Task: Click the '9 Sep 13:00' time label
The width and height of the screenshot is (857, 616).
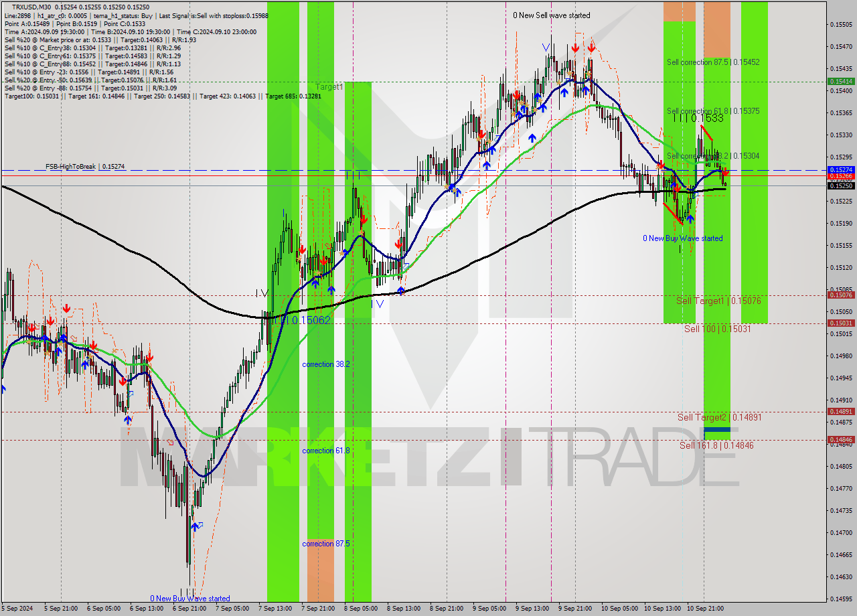Action: tap(532, 609)
